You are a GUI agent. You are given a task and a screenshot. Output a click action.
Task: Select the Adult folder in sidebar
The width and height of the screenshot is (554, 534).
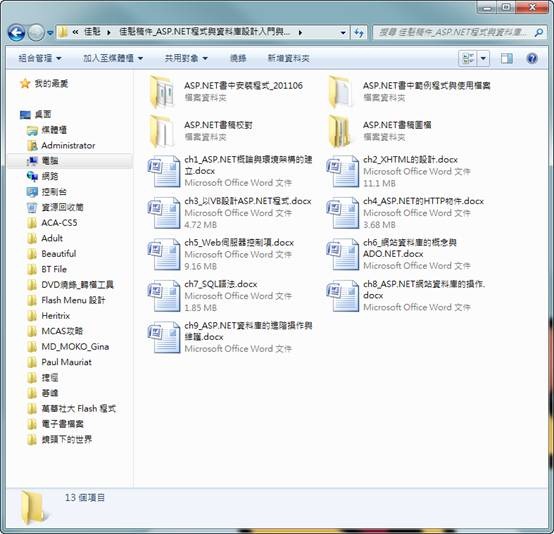coord(45,239)
